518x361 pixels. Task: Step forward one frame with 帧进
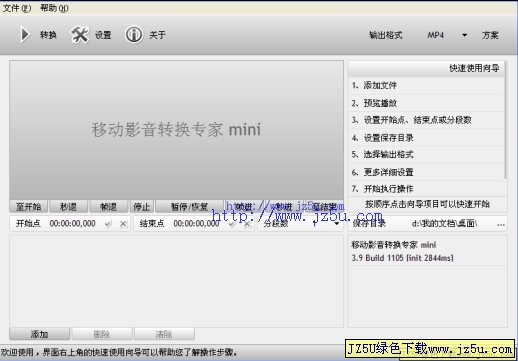point(244,207)
